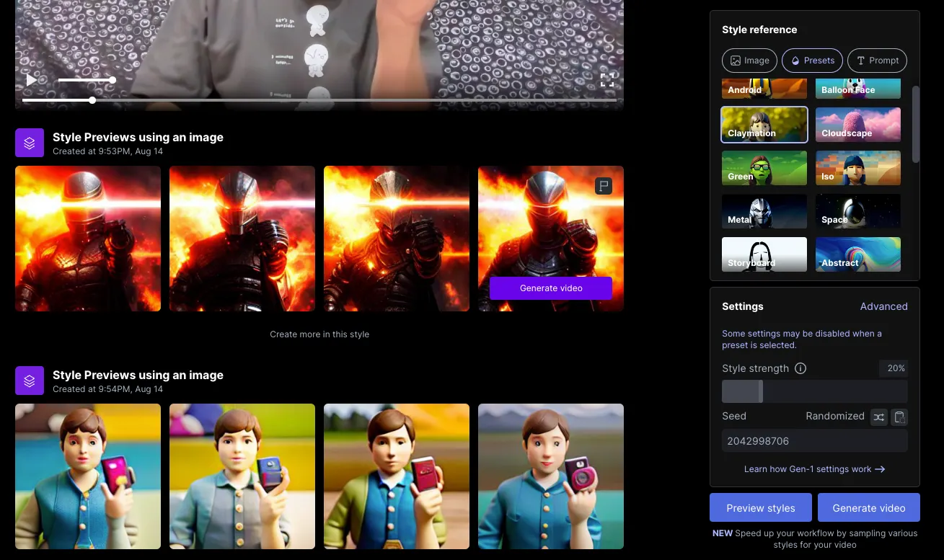Click the presets list scrollbar
The width and height of the screenshot is (944, 560).
click(916, 124)
